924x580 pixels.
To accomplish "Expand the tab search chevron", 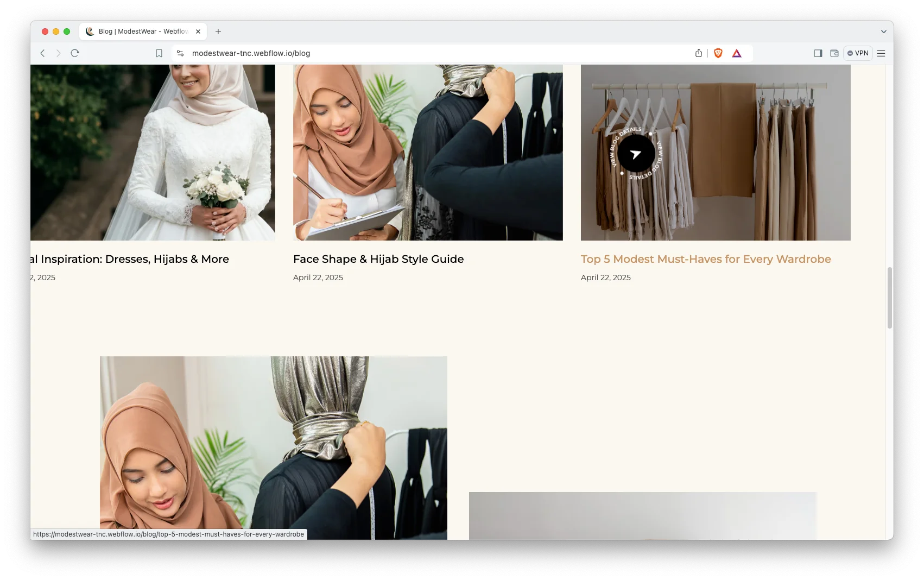I will (883, 31).
